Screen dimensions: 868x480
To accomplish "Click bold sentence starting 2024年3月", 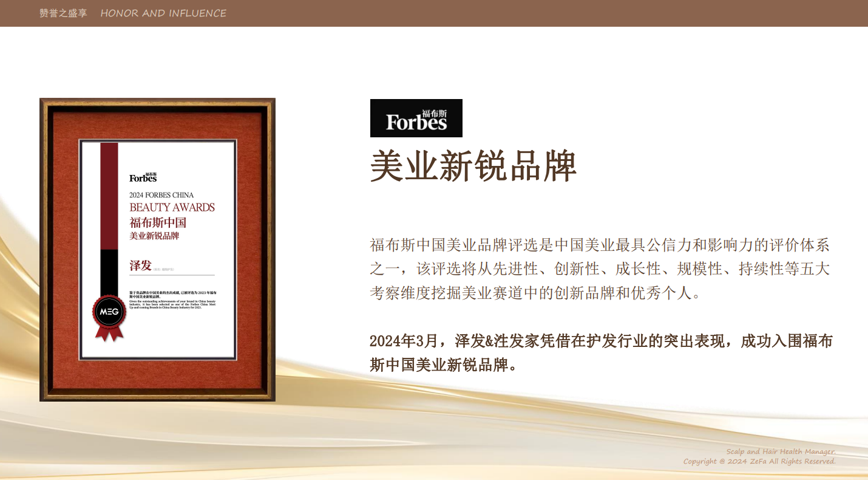I will pos(601,353).
